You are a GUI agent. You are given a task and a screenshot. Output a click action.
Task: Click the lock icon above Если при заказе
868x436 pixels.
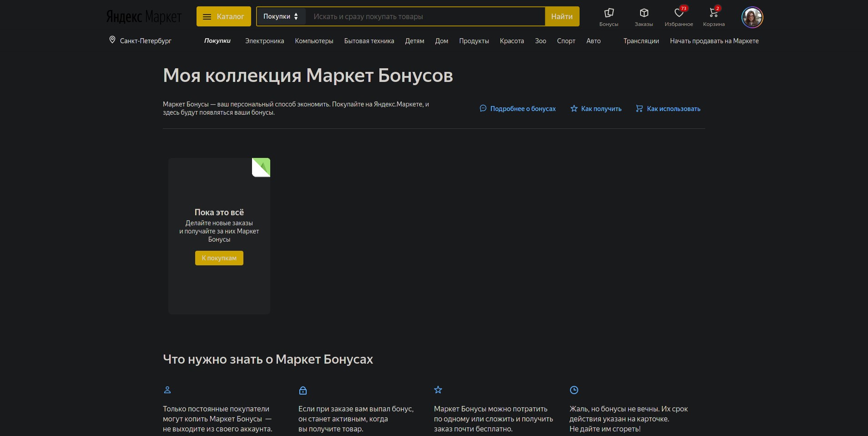coord(303,390)
